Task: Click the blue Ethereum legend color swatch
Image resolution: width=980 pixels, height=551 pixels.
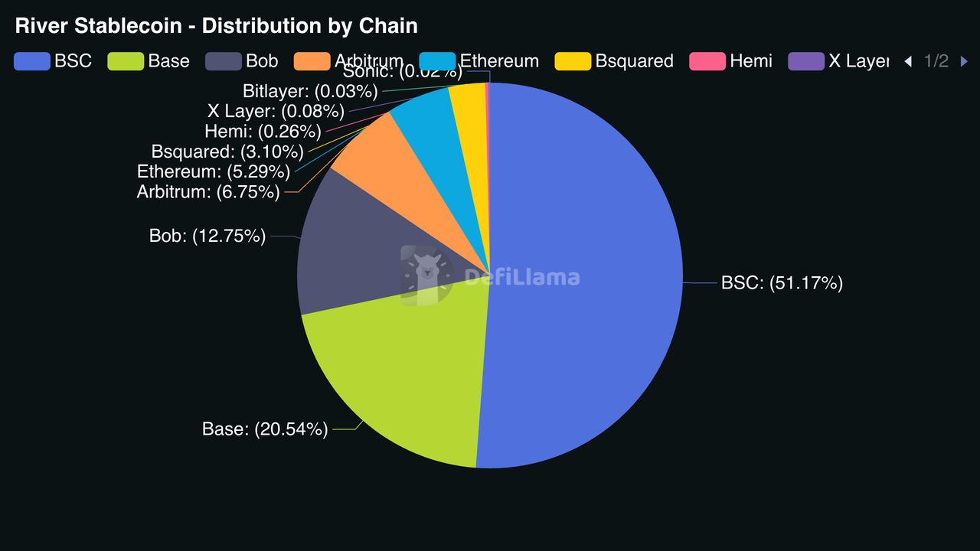Action: point(438,61)
